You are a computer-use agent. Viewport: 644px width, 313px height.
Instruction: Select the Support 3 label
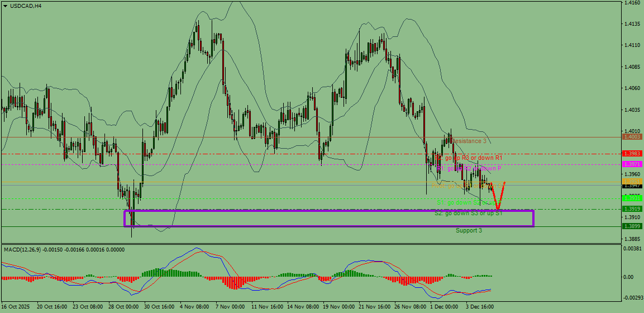point(469,230)
